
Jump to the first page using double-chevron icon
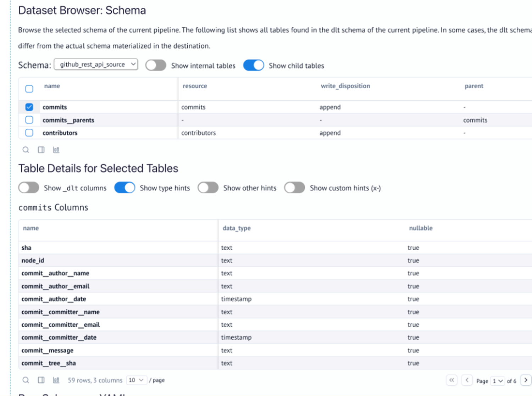coord(451,380)
